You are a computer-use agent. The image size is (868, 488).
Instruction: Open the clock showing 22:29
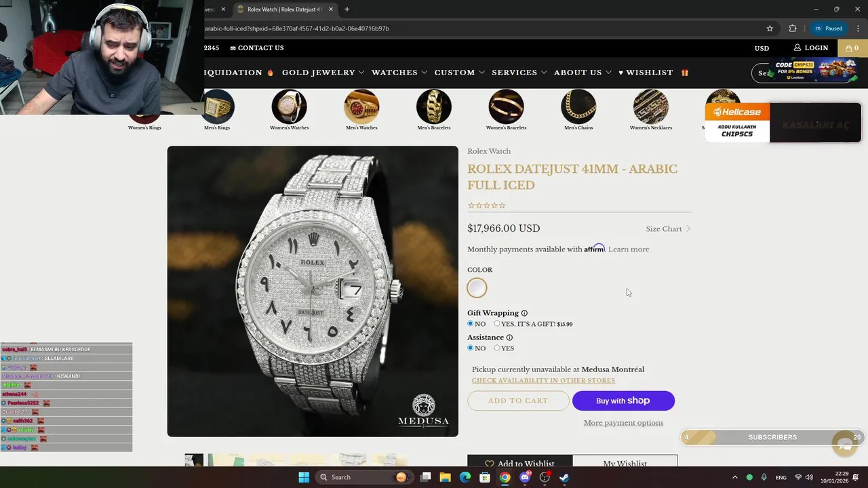[834, 477]
